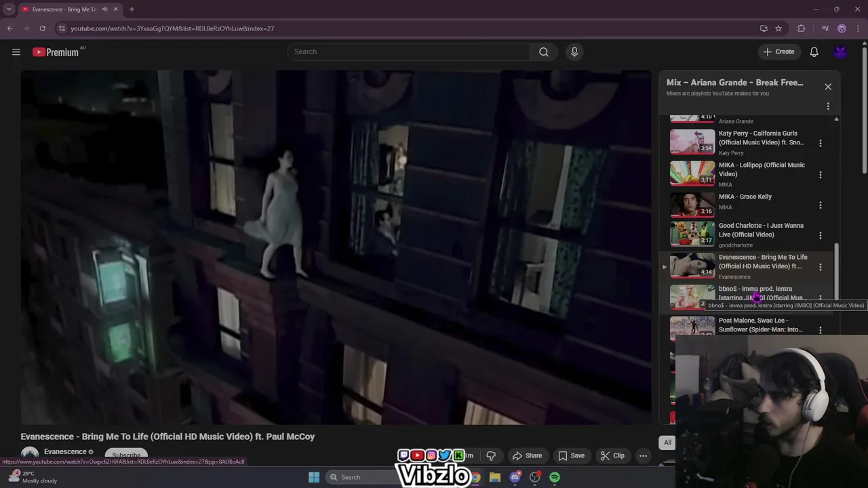Viewport: 868px width, 488px height.
Task: Close the Evanescence browser tab
Action: point(116,9)
